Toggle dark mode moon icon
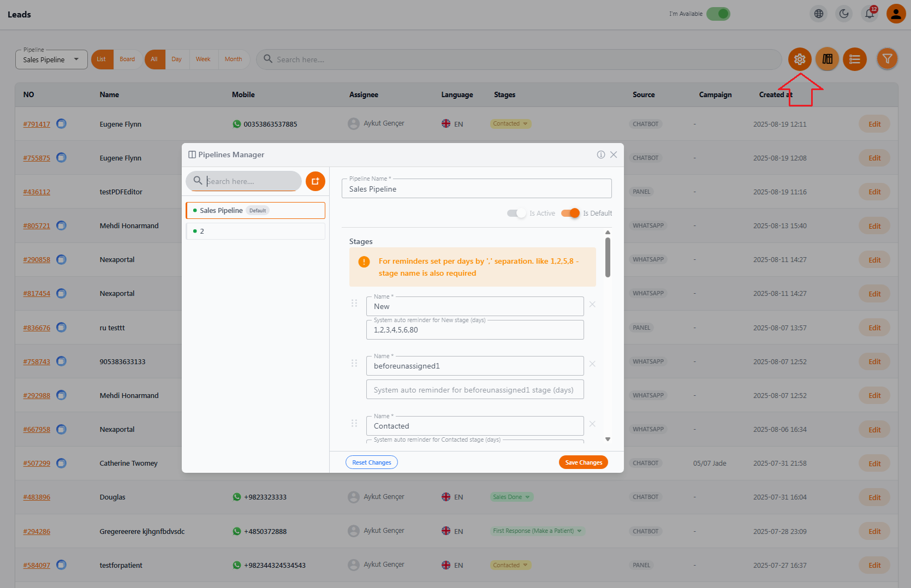911x588 pixels. pos(844,14)
